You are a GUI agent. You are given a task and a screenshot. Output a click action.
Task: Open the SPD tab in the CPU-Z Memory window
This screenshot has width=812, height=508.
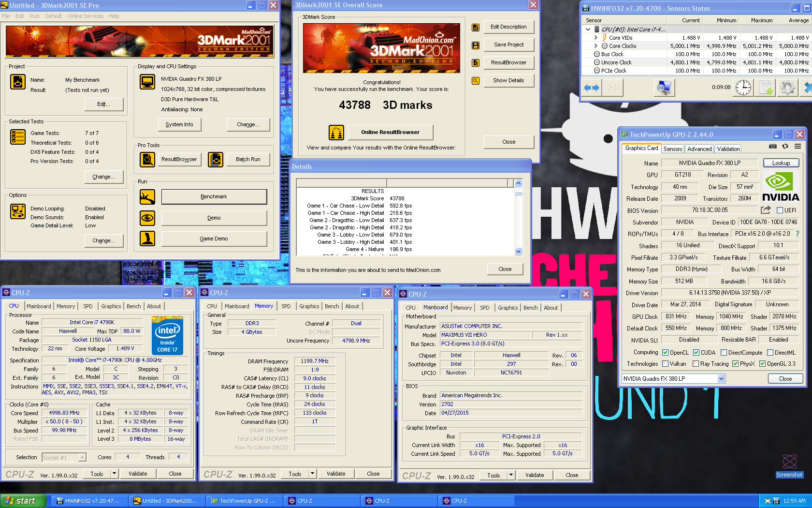(286, 306)
